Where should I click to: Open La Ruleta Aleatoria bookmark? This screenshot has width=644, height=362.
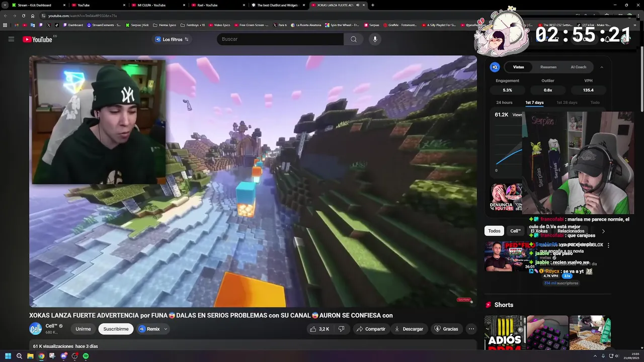tap(306, 25)
